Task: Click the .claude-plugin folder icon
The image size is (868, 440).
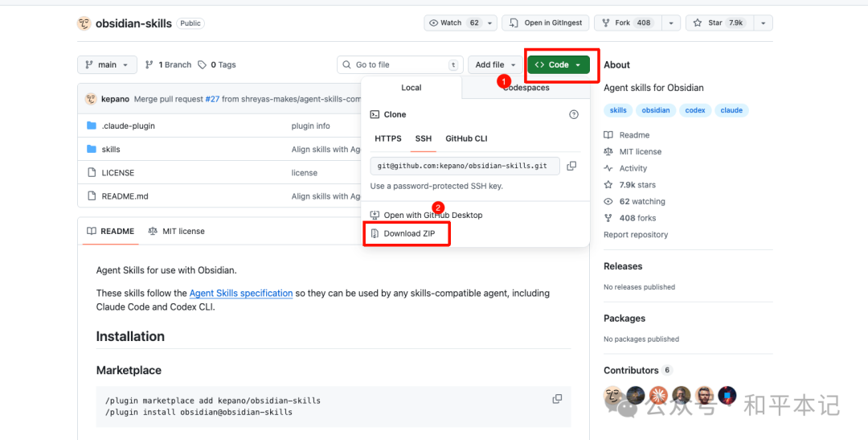Action: 92,125
